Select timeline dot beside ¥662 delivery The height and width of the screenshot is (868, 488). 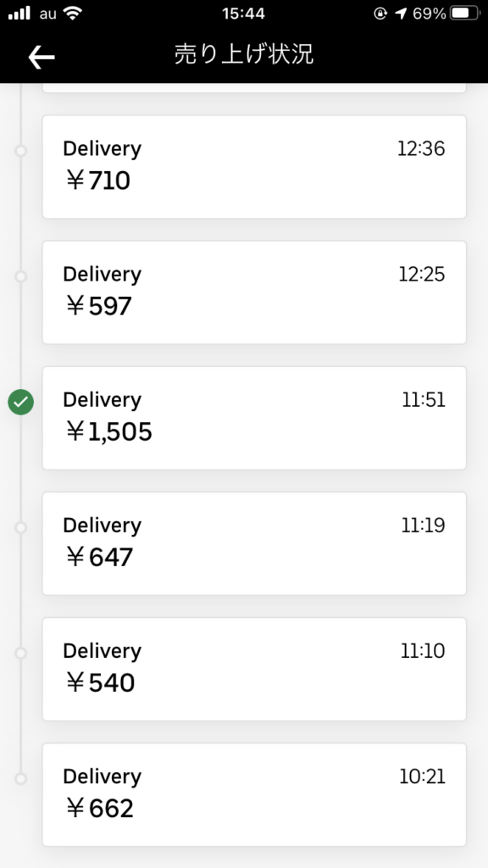[21, 779]
